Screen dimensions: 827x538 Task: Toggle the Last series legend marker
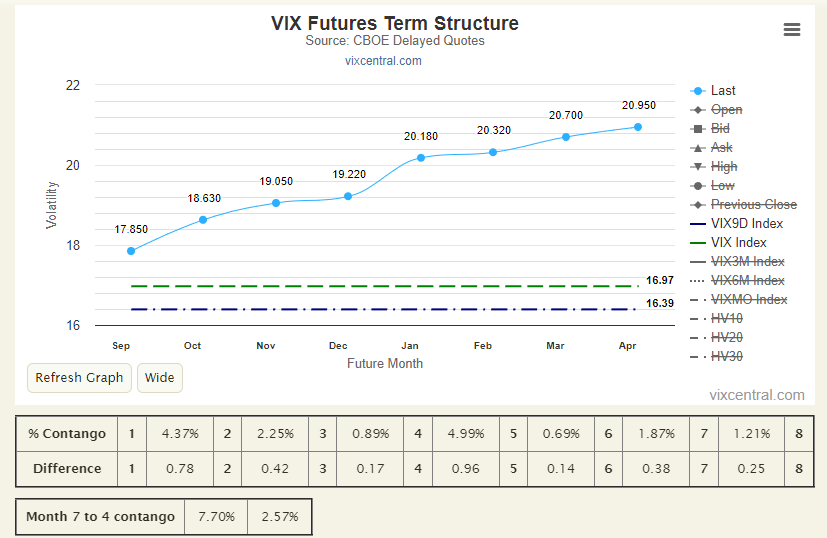pyautogui.click(x=698, y=91)
